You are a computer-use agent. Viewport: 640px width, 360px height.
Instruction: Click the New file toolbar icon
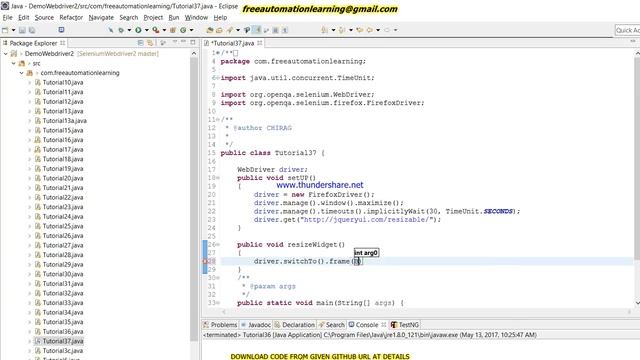pos(5,30)
